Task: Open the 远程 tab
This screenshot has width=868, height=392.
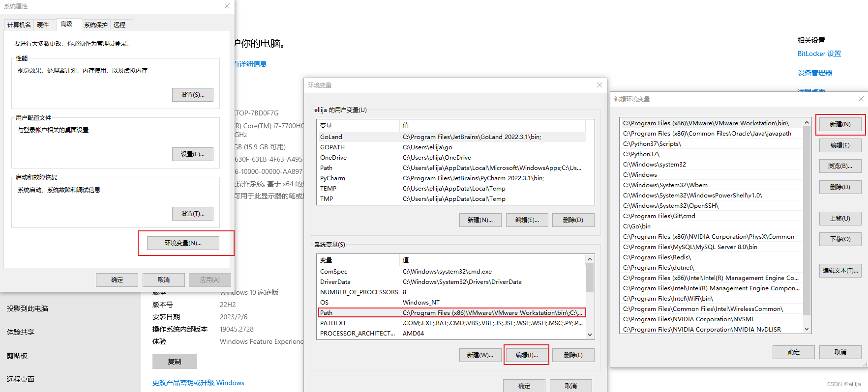Action: click(120, 25)
